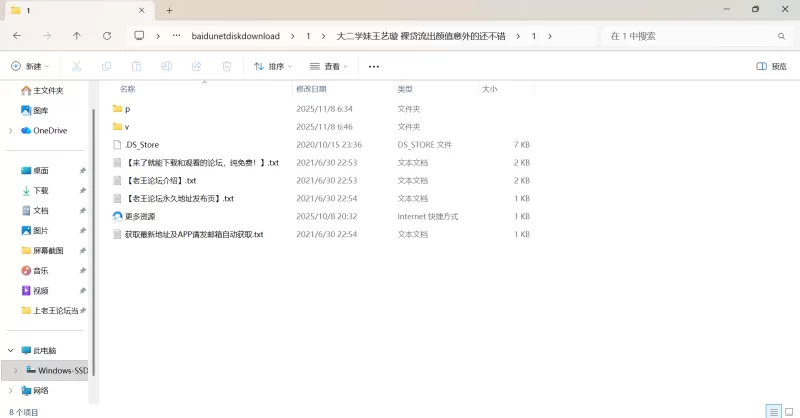The height and width of the screenshot is (418, 800).
Task: Collapse the 此电脑 tree node
Action: [11, 351]
